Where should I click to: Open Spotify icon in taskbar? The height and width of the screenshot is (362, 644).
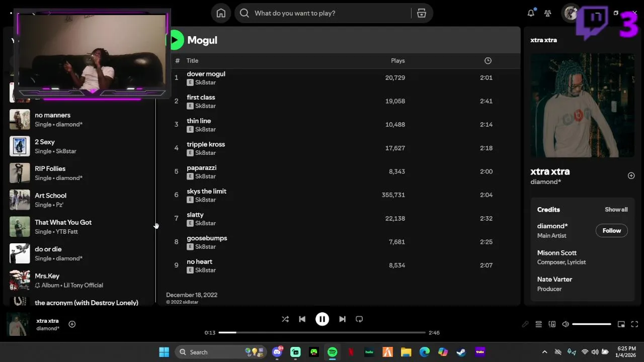point(332,352)
